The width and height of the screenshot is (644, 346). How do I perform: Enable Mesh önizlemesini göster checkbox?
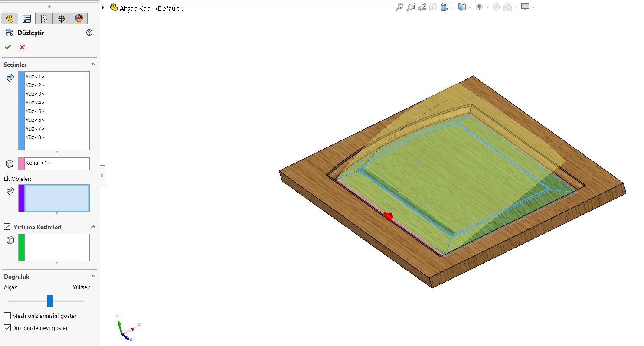(x=7, y=316)
